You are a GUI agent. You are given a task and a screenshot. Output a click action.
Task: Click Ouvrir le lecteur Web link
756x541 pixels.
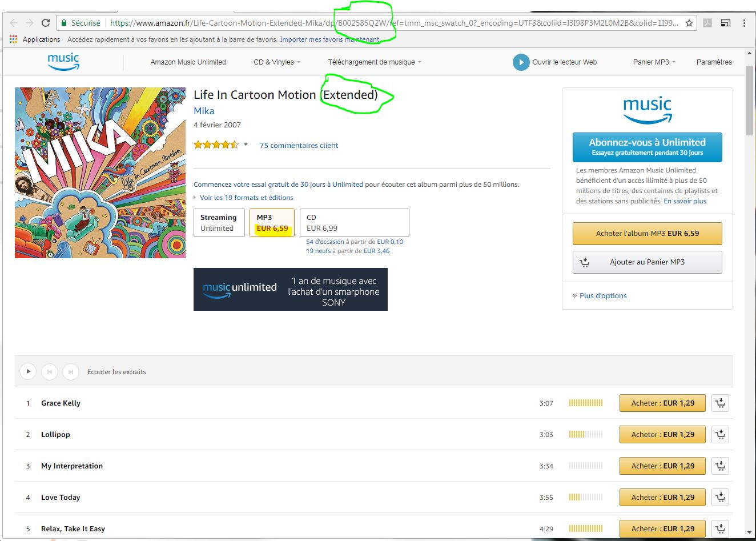click(565, 62)
